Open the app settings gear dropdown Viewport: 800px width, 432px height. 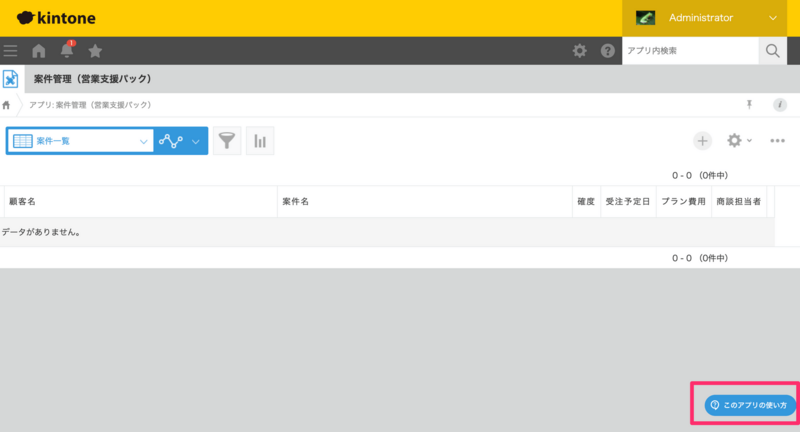(739, 141)
